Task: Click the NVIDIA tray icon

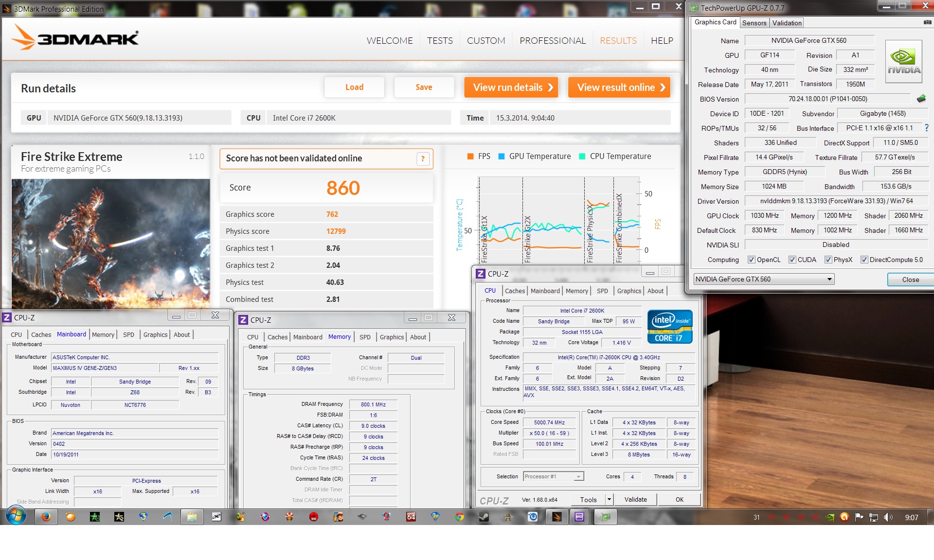Action: click(x=830, y=517)
